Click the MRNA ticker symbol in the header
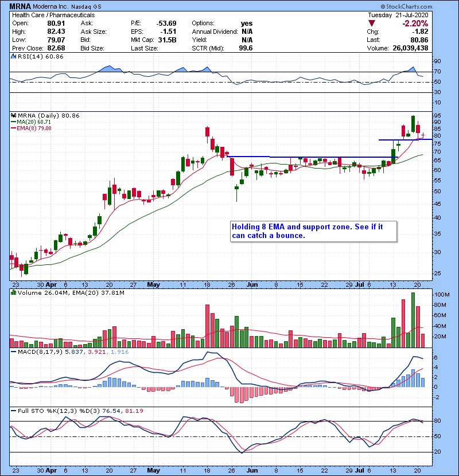Screen dimensions: 459x476 tap(20, 6)
